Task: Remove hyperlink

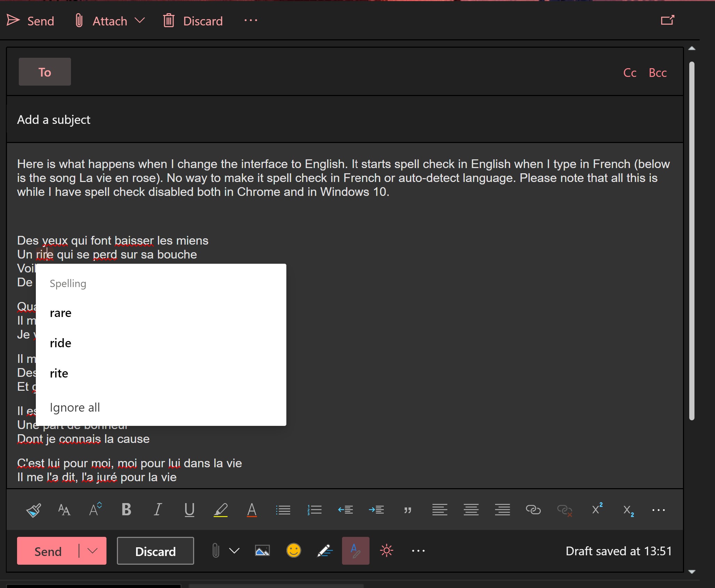Action: coord(564,510)
